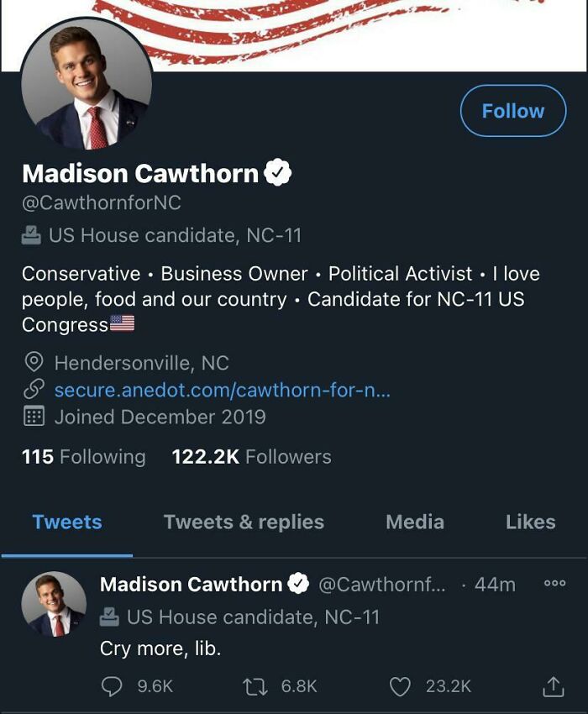
Task: Click the Follow button
Action: click(x=512, y=110)
